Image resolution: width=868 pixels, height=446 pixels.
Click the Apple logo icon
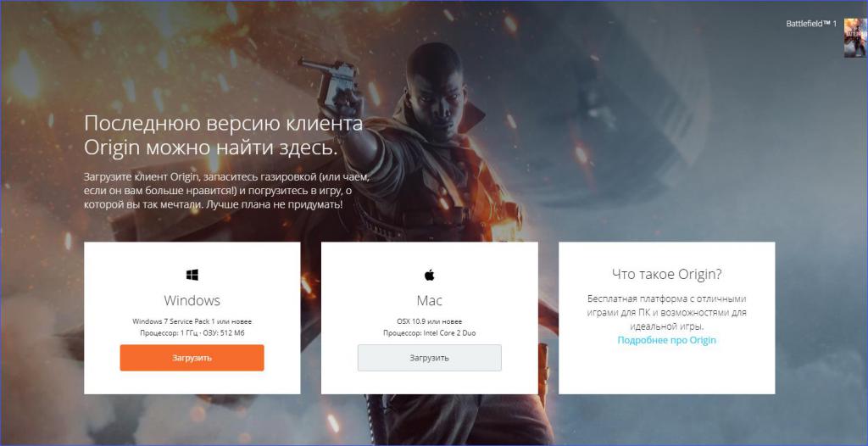[x=430, y=274]
